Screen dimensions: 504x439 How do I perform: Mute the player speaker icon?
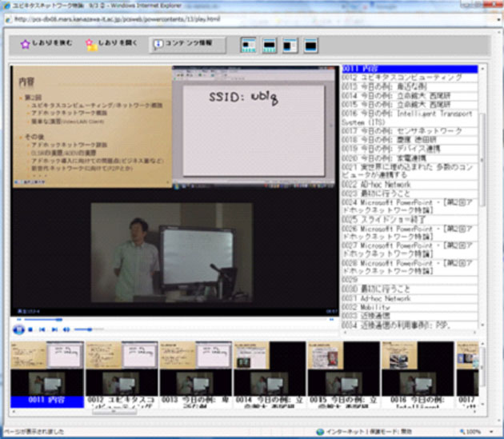pos(67,329)
